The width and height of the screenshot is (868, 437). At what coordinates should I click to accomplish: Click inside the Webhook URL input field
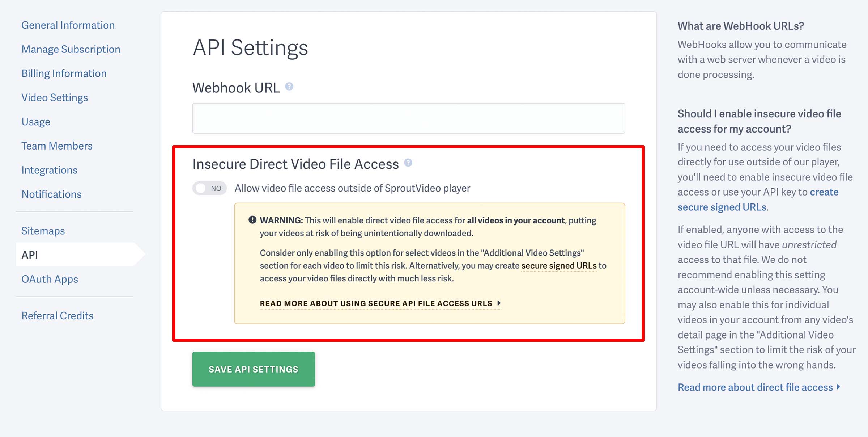click(408, 118)
